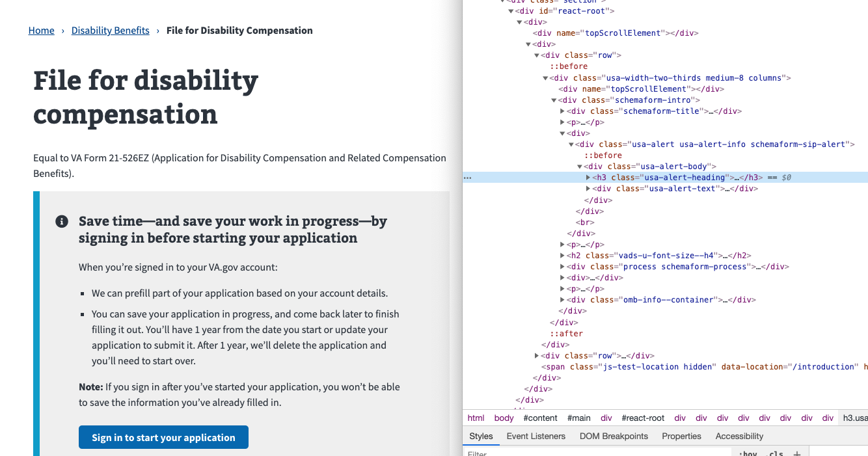
Task: Click the info circle icon in the alert box
Action: point(62,222)
